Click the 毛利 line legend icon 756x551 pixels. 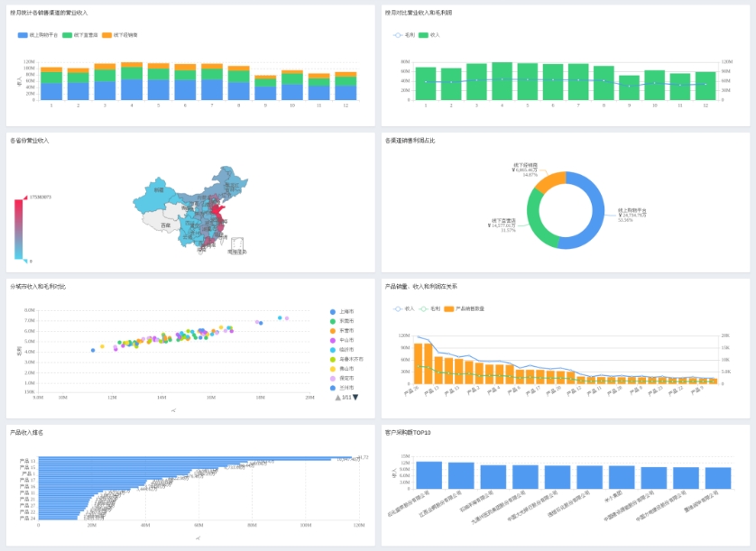(398, 34)
